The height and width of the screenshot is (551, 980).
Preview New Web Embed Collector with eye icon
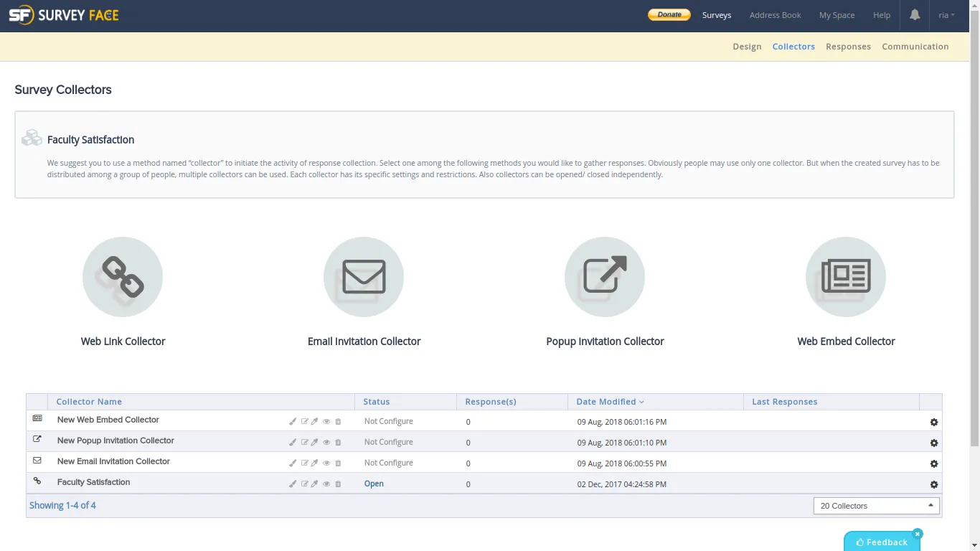point(326,422)
